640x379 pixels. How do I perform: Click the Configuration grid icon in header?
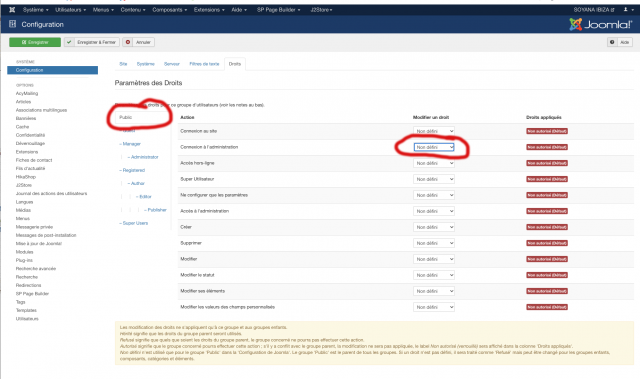pyautogui.click(x=13, y=24)
